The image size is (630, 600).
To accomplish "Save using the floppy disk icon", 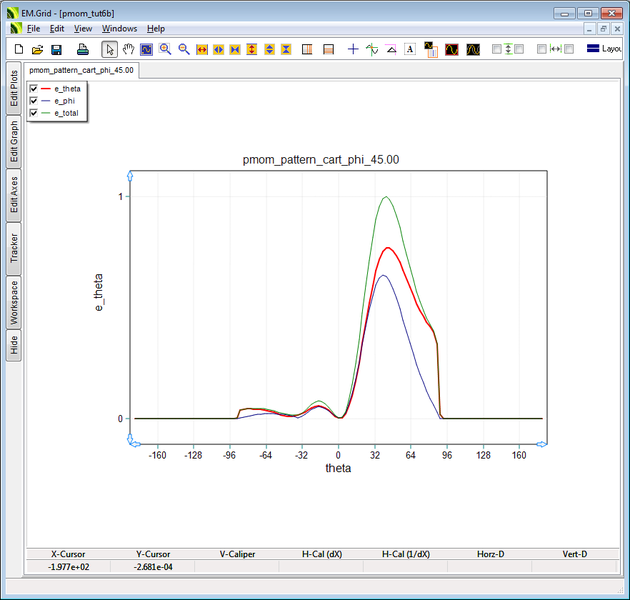I will (56, 49).
